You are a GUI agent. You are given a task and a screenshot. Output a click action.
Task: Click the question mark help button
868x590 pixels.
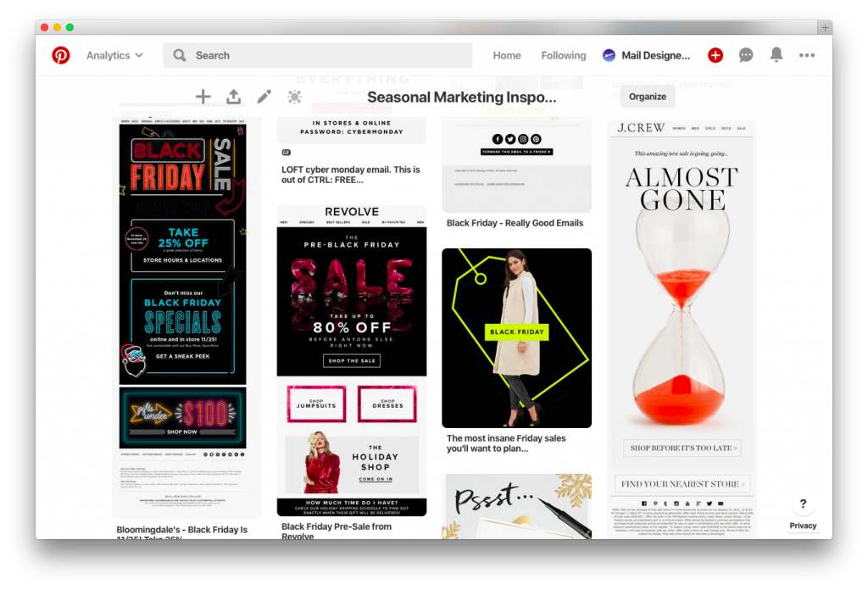(804, 504)
